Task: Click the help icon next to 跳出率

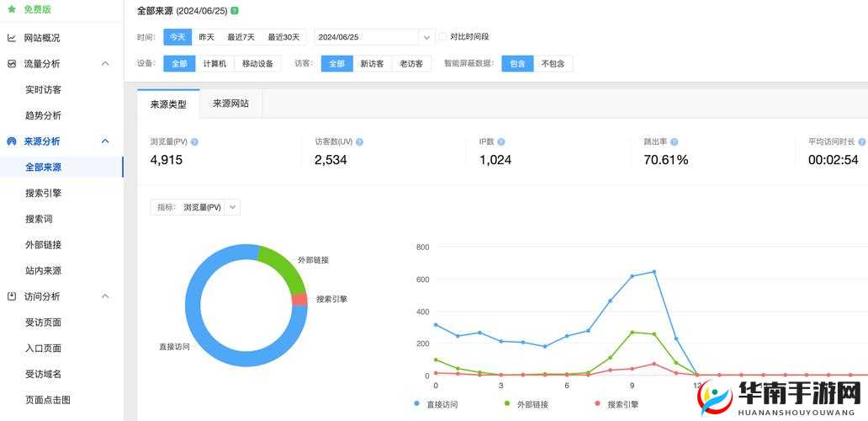Action: tap(674, 141)
